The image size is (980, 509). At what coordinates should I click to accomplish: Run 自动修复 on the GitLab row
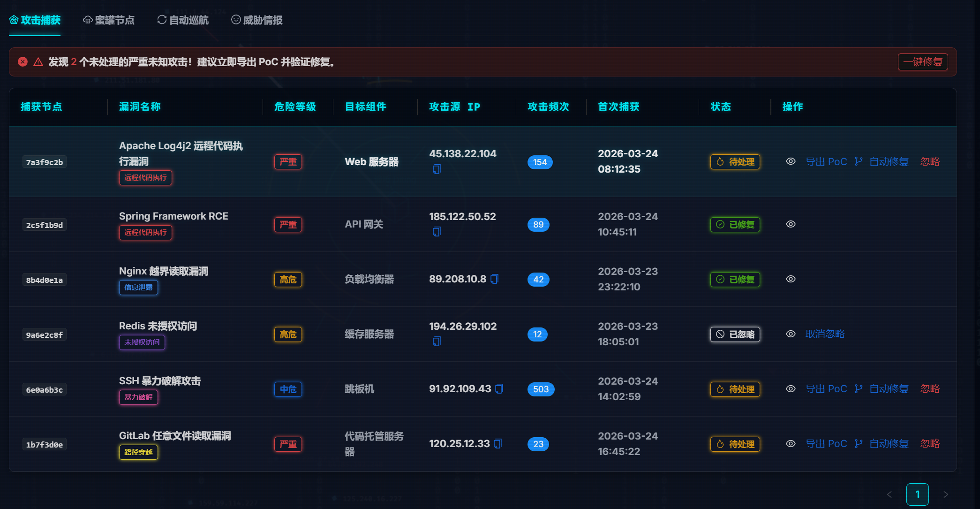pyautogui.click(x=882, y=444)
